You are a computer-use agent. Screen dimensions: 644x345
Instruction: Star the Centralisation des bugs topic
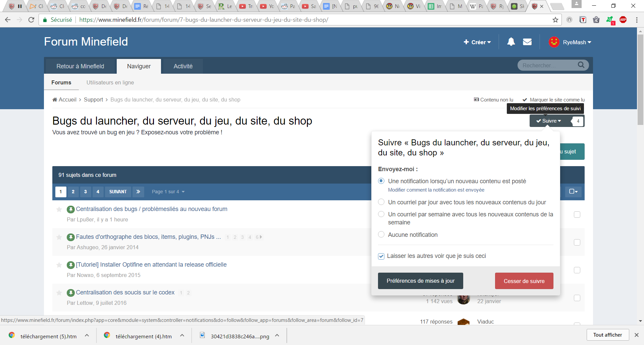tap(59, 209)
